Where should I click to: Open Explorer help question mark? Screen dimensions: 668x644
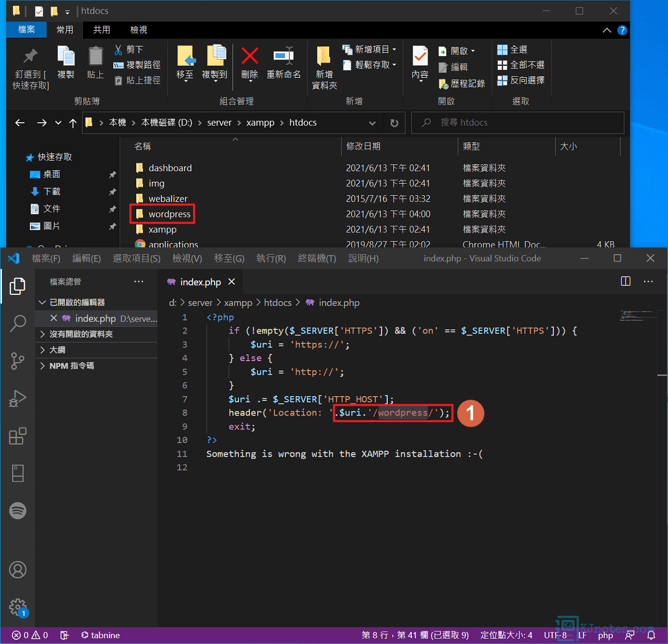[x=622, y=30]
